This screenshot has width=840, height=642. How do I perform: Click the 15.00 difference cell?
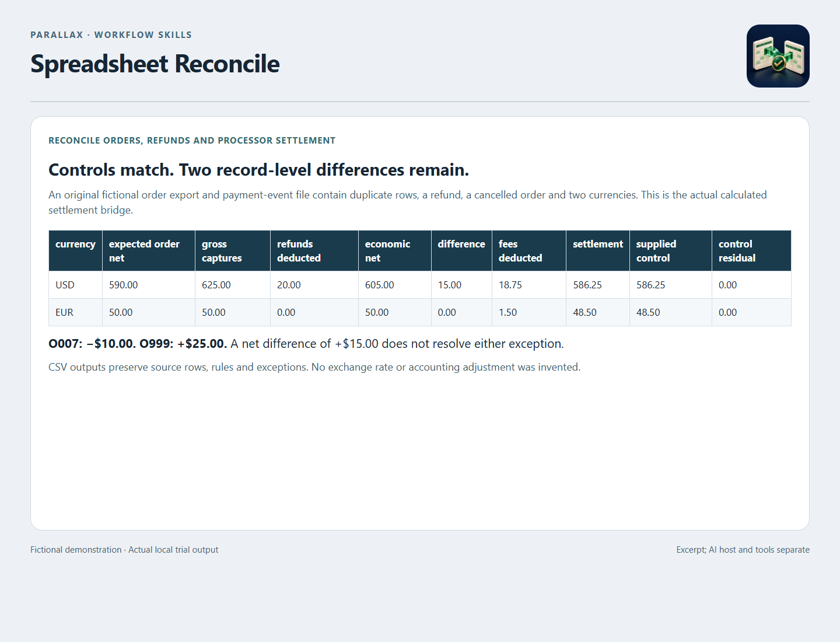click(461, 285)
